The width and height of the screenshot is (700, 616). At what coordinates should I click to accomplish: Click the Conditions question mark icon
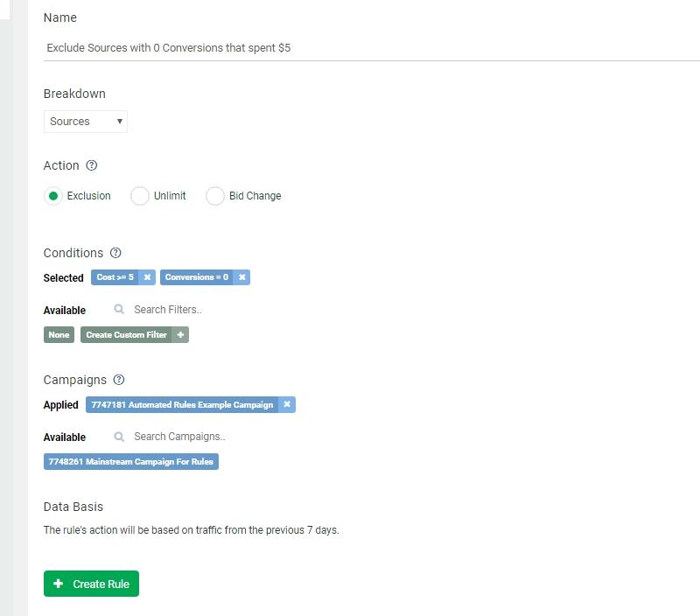(x=115, y=253)
